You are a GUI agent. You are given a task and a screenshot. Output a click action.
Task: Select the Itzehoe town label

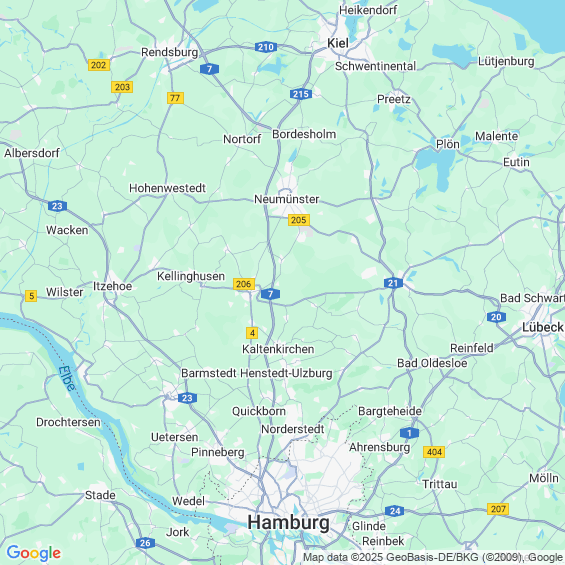pyautogui.click(x=112, y=286)
